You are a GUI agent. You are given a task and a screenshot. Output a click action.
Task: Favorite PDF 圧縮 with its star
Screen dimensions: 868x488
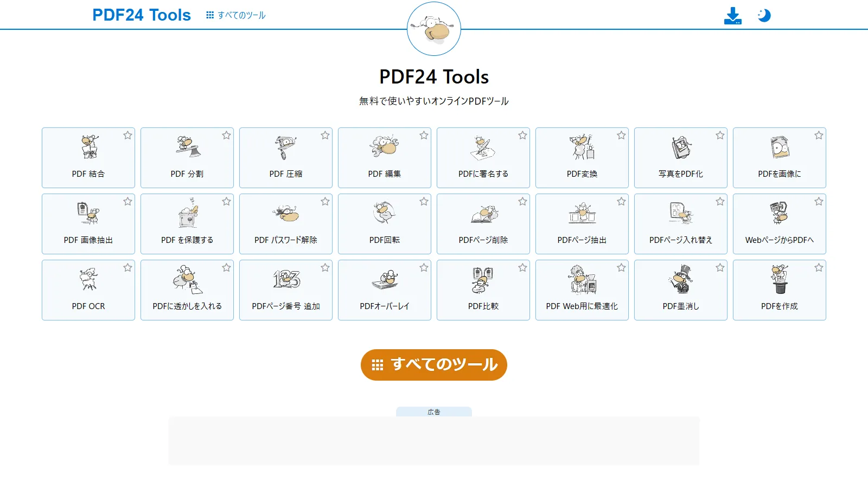pyautogui.click(x=325, y=136)
